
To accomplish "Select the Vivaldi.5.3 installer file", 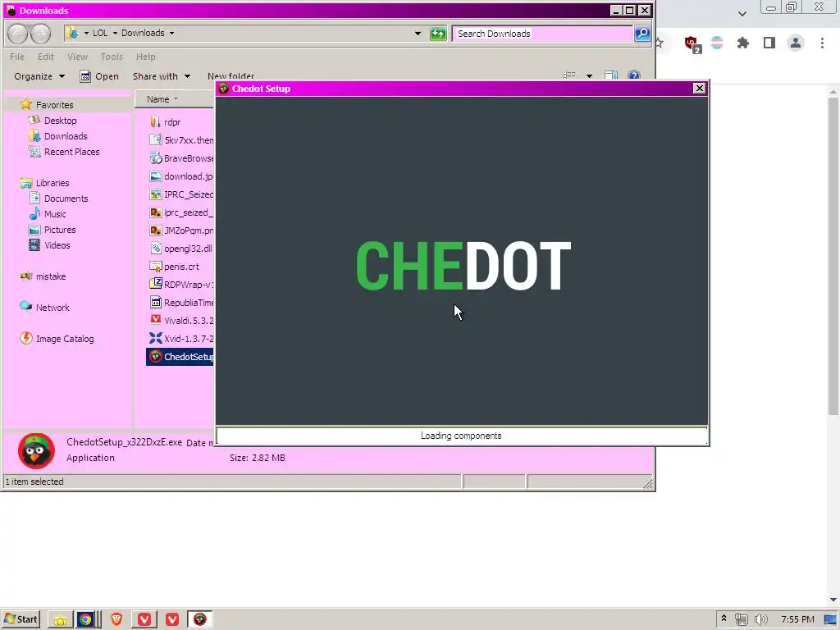I will tap(181, 321).
